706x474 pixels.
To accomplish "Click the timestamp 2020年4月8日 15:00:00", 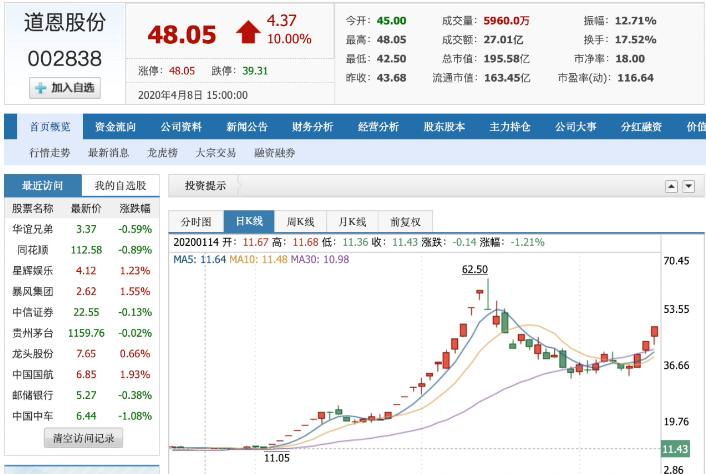I will [193, 95].
